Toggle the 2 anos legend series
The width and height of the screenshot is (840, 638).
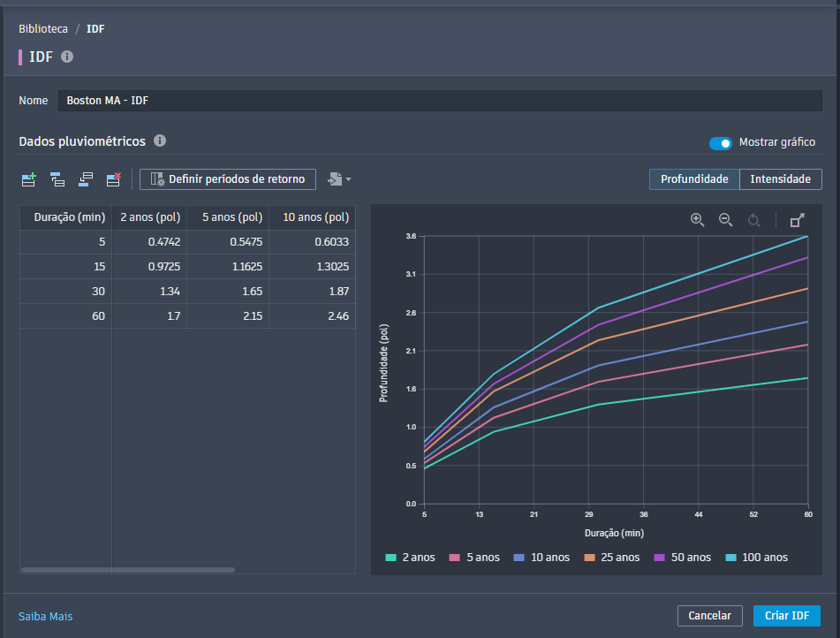(411, 558)
